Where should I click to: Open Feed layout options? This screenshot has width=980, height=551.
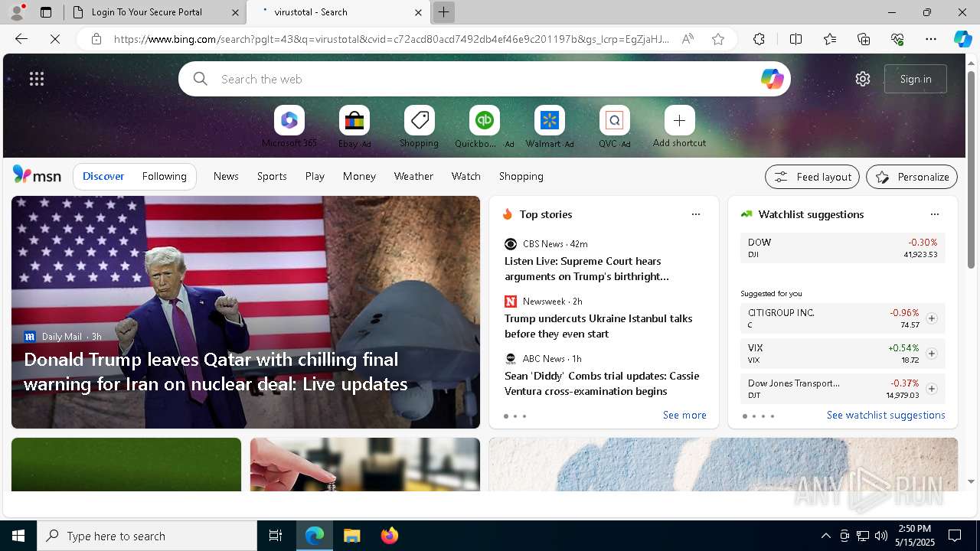point(812,177)
